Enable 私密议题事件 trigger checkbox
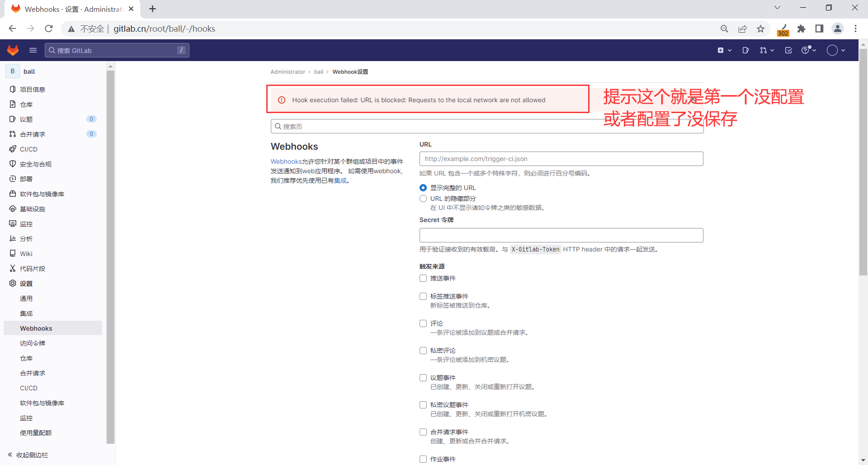The height and width of the screenshot is (465, 868). [423, 405]
